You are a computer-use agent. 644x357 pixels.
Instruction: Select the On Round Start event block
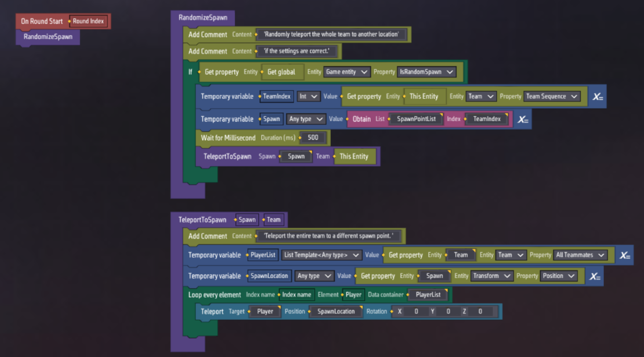tap(42, 21)
